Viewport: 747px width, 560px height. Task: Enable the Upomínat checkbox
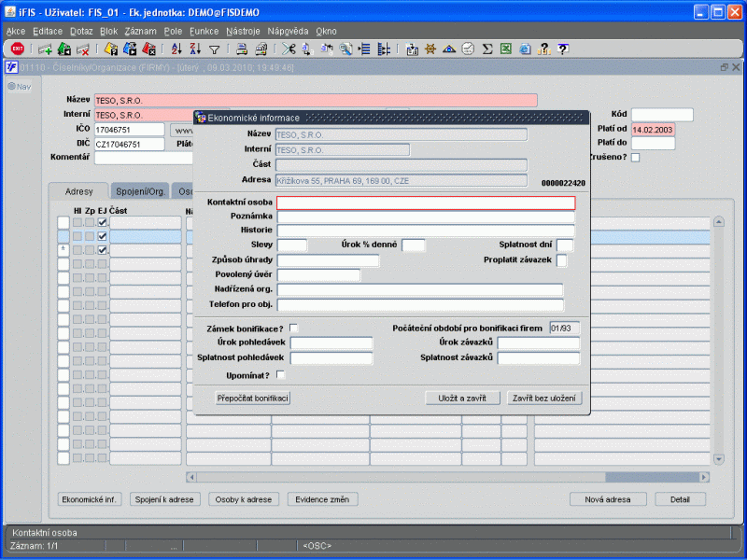[280, 374]
